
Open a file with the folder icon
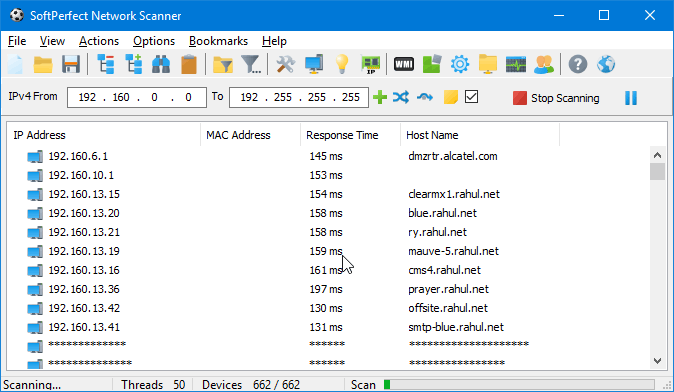click(43, 65)
